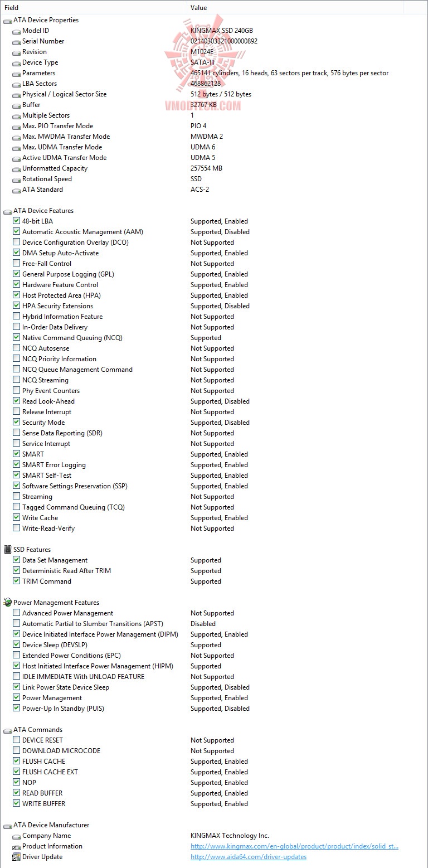Click the icon next to Revision
This screenshot has height=868, width=428.
point(16,52)
